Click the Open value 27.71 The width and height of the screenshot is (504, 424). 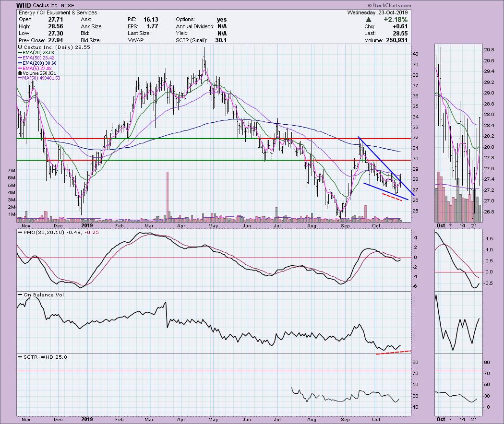tap(55, 20)
